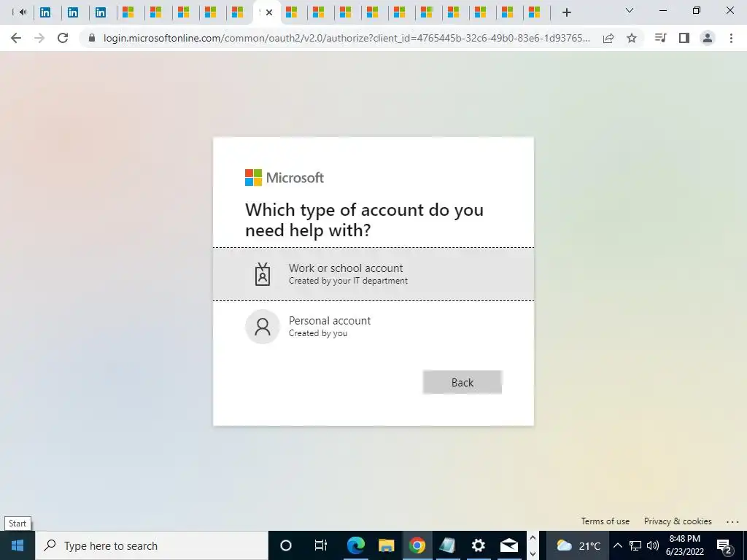Open the tab search chevron
The width and height of the screenshot is (747, 560).
630,10
